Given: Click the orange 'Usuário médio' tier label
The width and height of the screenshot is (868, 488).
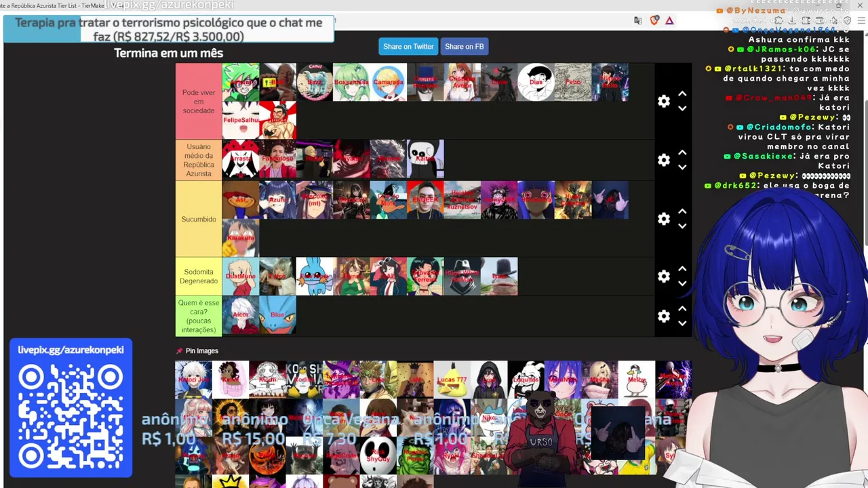Looking at the screenshot, I should [199, 160].
